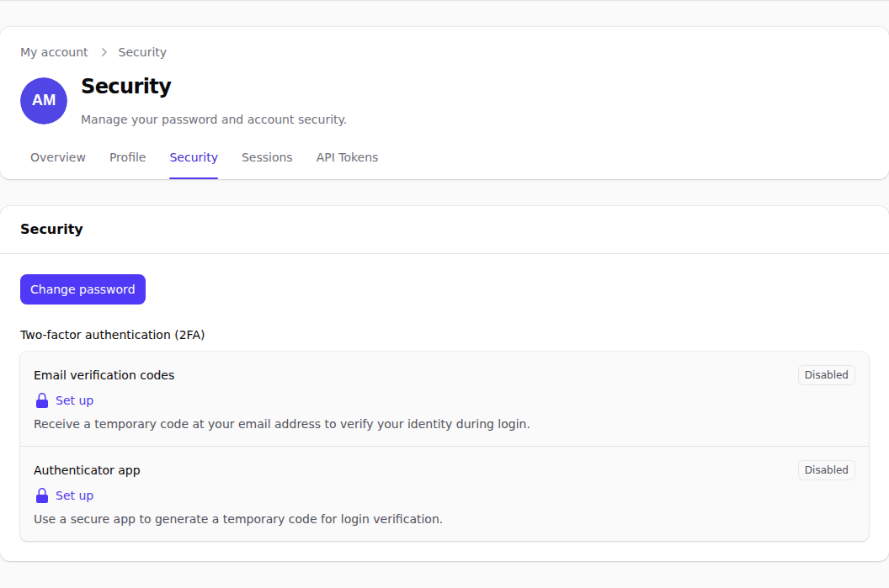Click 'Use a secure app' description
This screenshot has height=588, width=889.
238,519
